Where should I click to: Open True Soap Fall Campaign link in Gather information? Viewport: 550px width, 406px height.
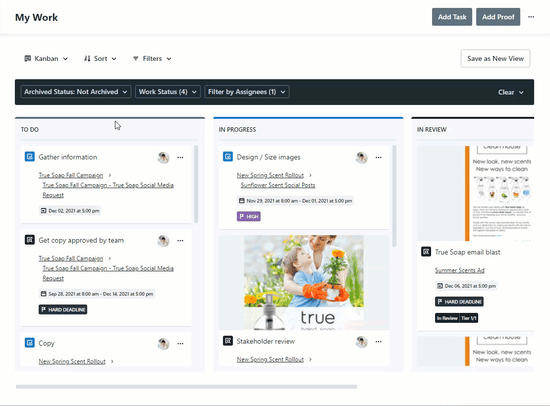(x=71, y=175)
